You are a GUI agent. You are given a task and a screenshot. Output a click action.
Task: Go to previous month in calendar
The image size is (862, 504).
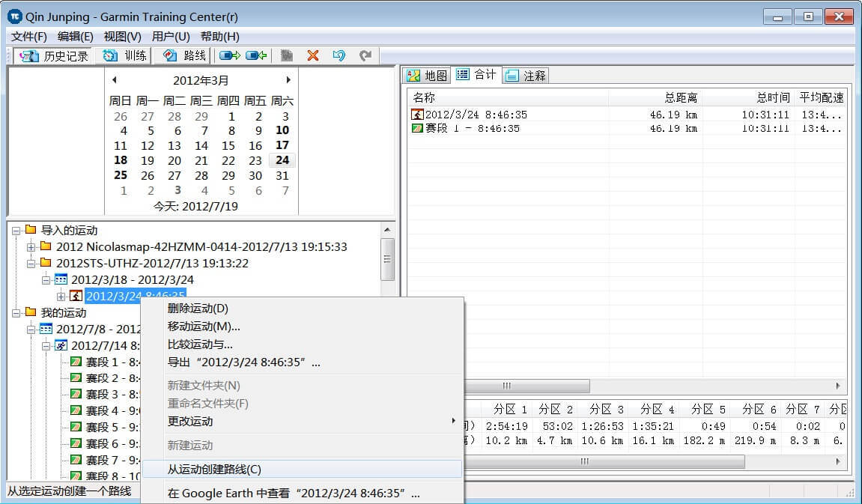(x=115, y=80)
